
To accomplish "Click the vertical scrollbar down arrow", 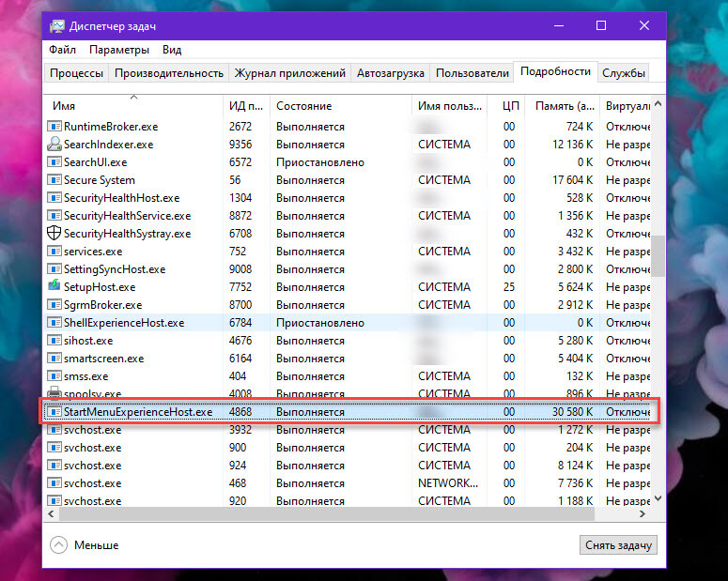I will (x=658, y=498).
